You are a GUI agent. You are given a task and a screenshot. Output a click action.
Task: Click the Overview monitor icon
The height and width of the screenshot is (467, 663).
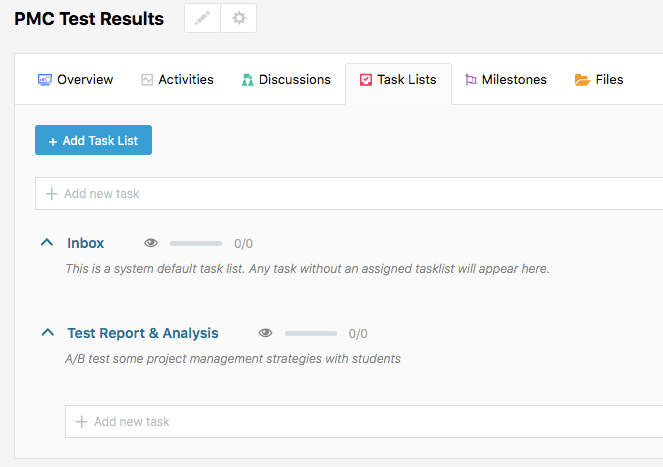45,80
